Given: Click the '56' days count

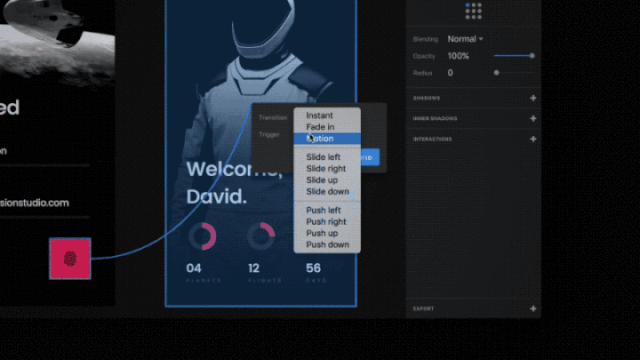Looking at the screenshot, I should coord(313,268).
